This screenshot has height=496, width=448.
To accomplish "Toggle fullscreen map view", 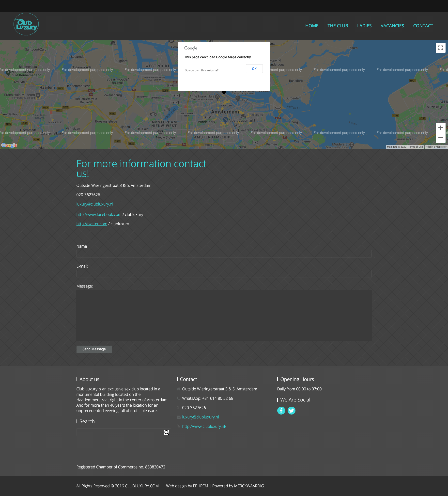I will pyautogui.click(x=440, y=48).
